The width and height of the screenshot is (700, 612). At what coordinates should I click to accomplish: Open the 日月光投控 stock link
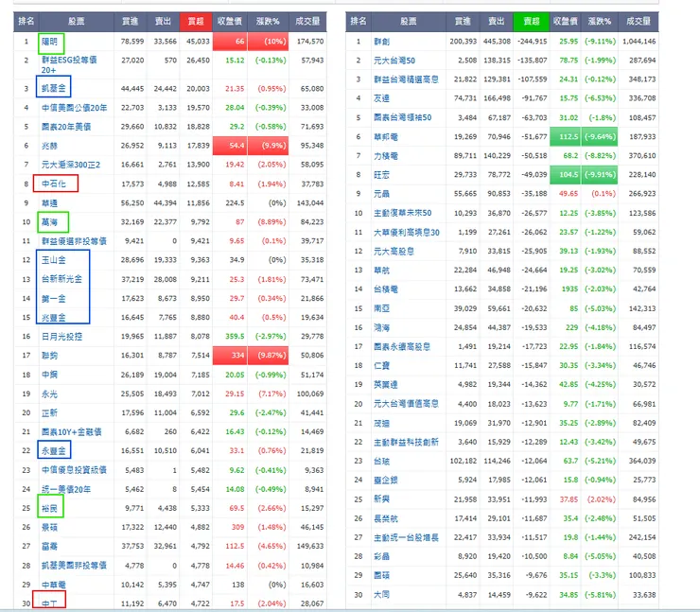point(61,337)
